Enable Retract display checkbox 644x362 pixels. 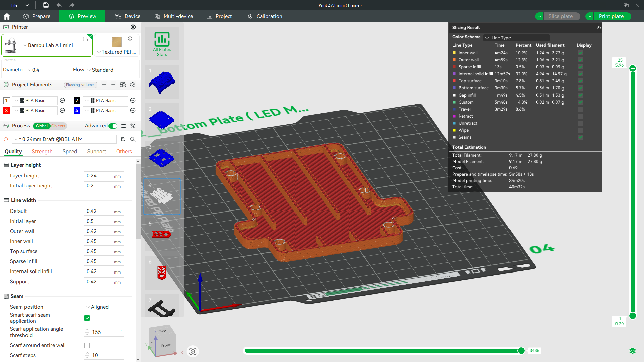tap(581, 116)
